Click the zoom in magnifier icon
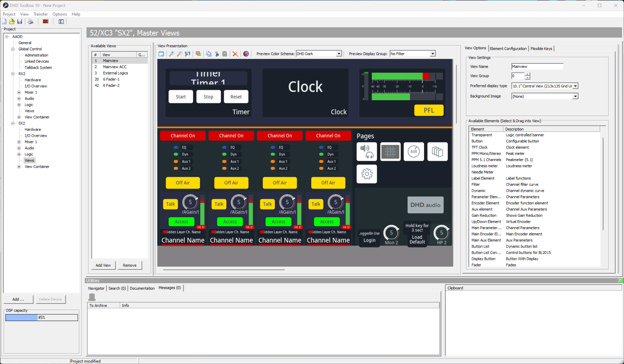 point(171,54)
